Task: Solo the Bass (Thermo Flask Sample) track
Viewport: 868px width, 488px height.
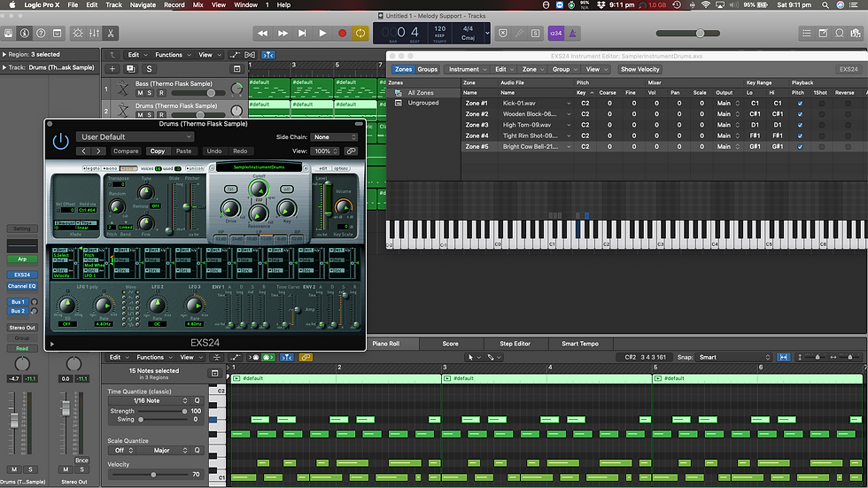Action: [150, 93]
